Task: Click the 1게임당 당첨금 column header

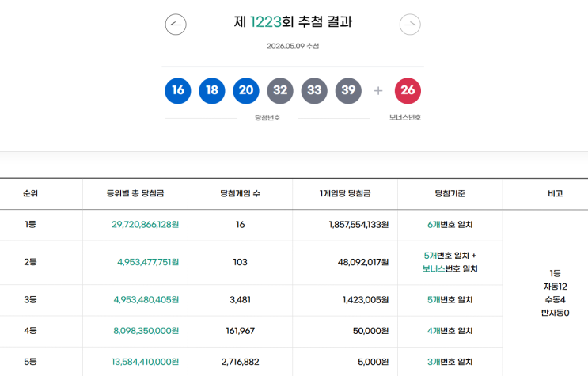Action: [x=345, y=193]
